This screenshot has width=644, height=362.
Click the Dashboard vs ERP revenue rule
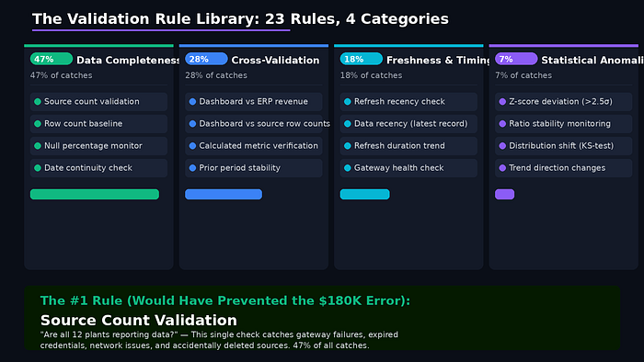click(253, 102)
